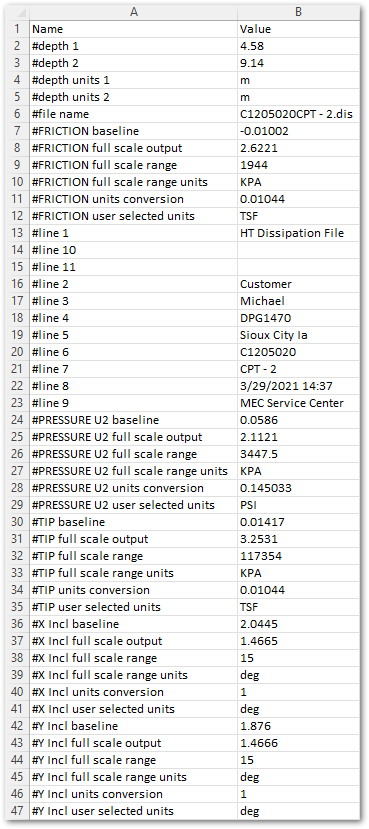Click the #depth 1 value 4.58
Screen dimensions: 369x829
[299, 46]
